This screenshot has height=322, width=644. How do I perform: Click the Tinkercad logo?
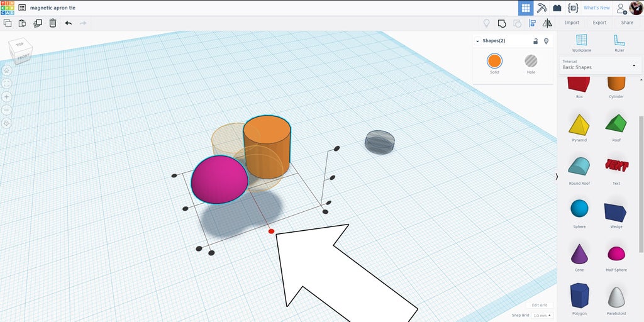[x=8, y=8]
